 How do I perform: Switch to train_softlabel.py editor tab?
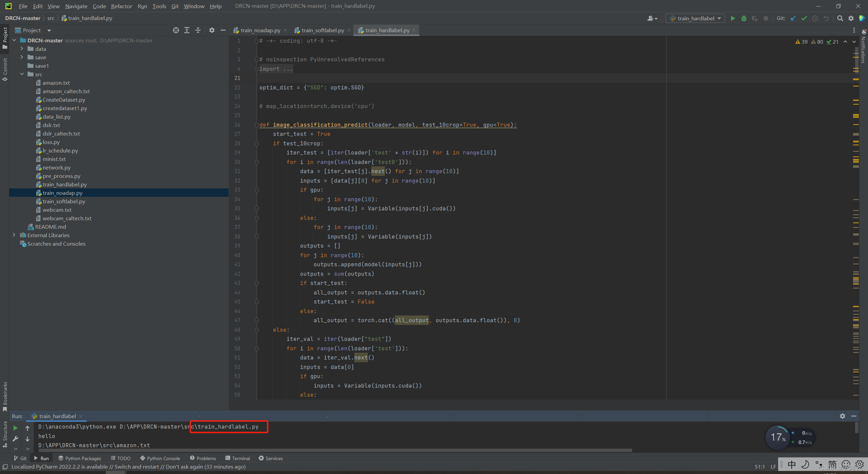click(322, 30)
